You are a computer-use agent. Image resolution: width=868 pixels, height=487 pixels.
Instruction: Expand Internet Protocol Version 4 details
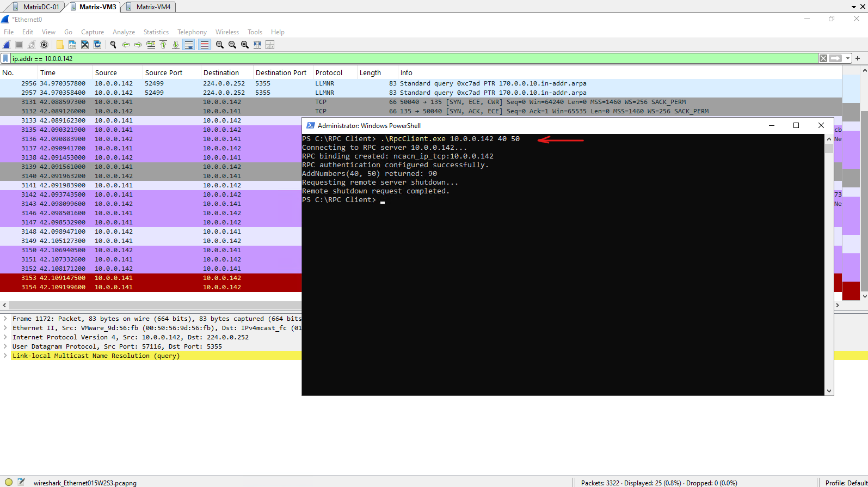coord(5,337)
